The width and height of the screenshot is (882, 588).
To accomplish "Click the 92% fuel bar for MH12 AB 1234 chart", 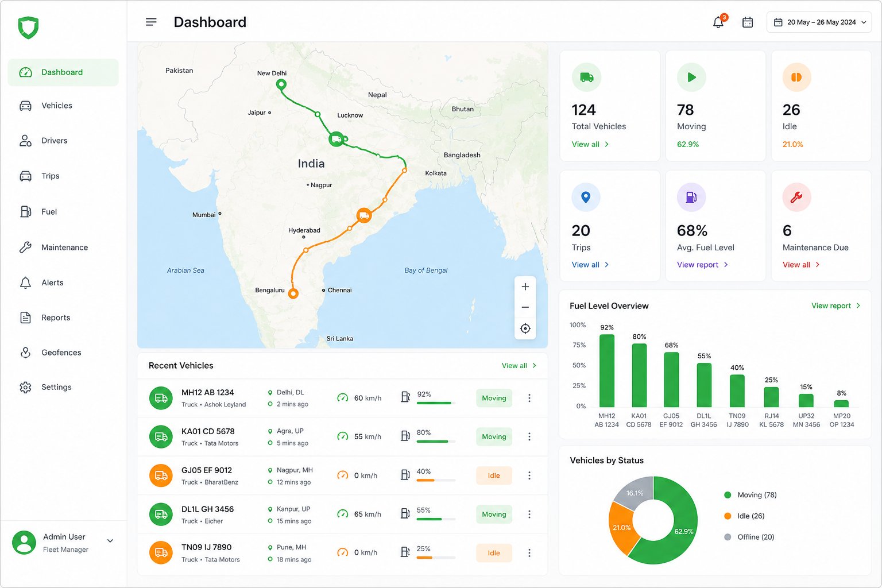I will coord(607,370).
